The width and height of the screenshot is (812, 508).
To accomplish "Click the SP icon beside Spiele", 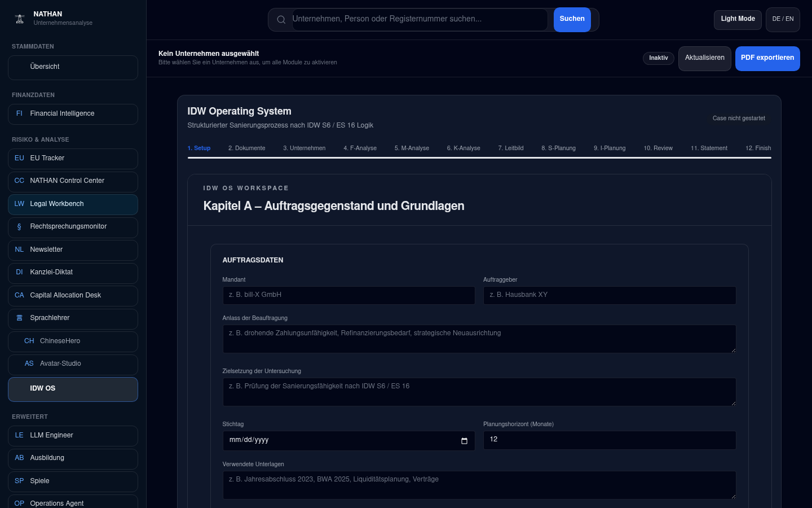I will [x=19, y=481].
